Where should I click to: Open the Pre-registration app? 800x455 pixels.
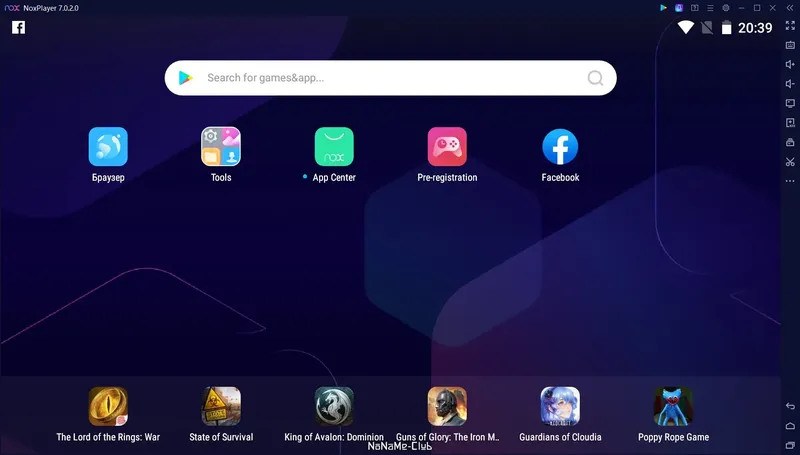click(x=447, y=147)
